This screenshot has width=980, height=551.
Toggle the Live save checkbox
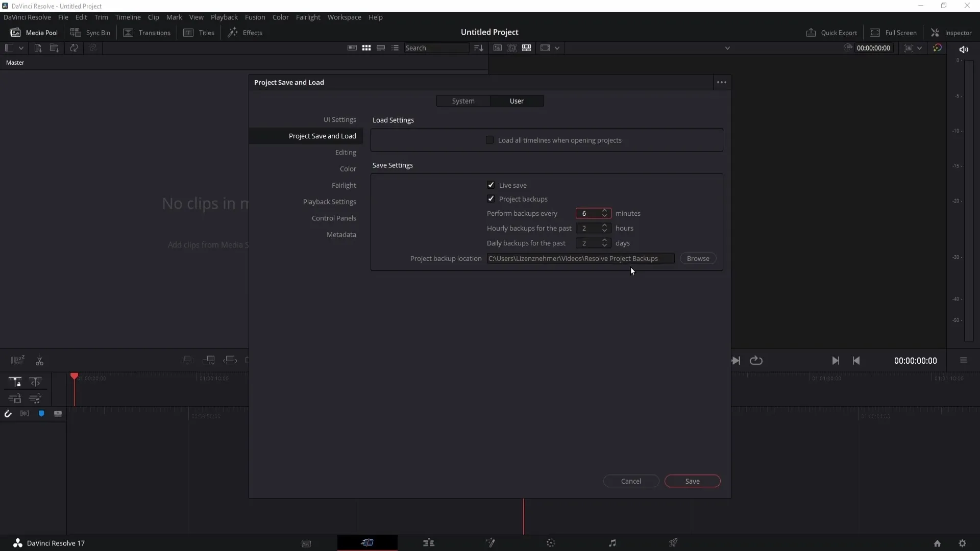tap(491, 184)
